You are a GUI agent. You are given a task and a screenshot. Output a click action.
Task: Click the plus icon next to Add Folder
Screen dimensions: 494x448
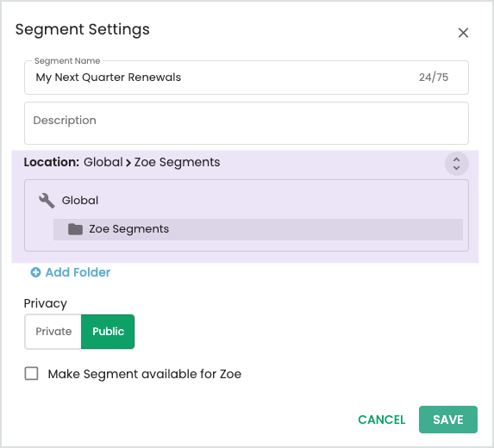coord(35,272)
